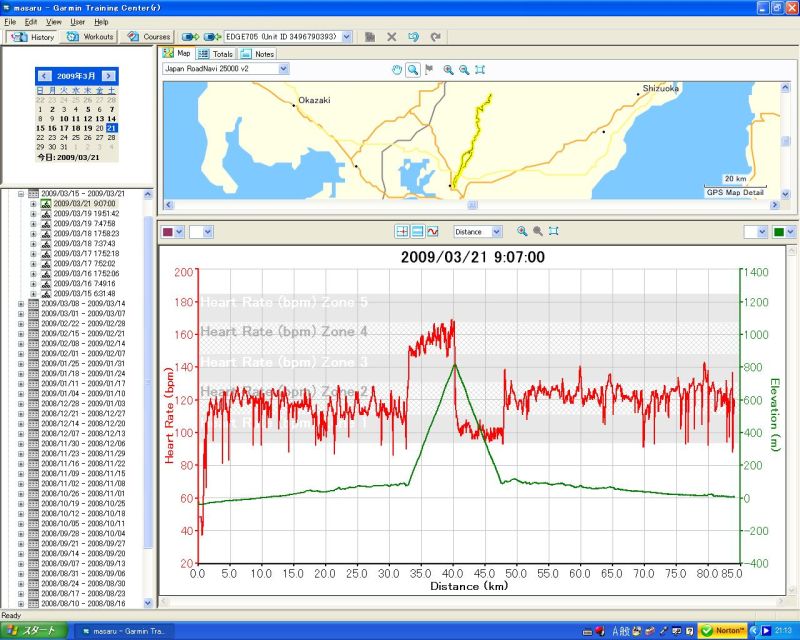
Task: Open the Japan RoadNavi map product dropdown
Action: [x=284, y=68]
